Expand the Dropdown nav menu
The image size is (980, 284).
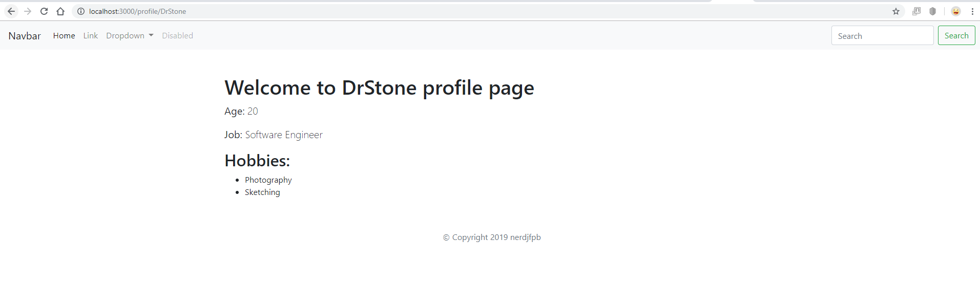click(130, 35)
